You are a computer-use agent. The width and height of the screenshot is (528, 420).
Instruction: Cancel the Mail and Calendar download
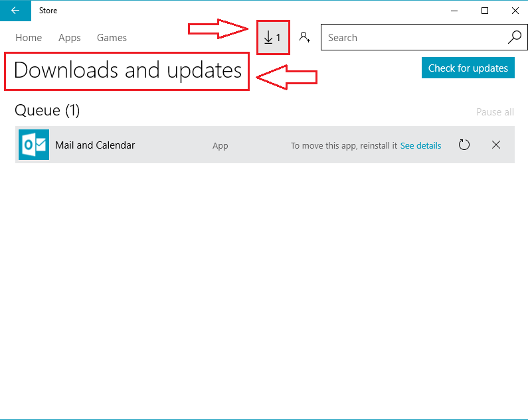[x=496, y=145]
